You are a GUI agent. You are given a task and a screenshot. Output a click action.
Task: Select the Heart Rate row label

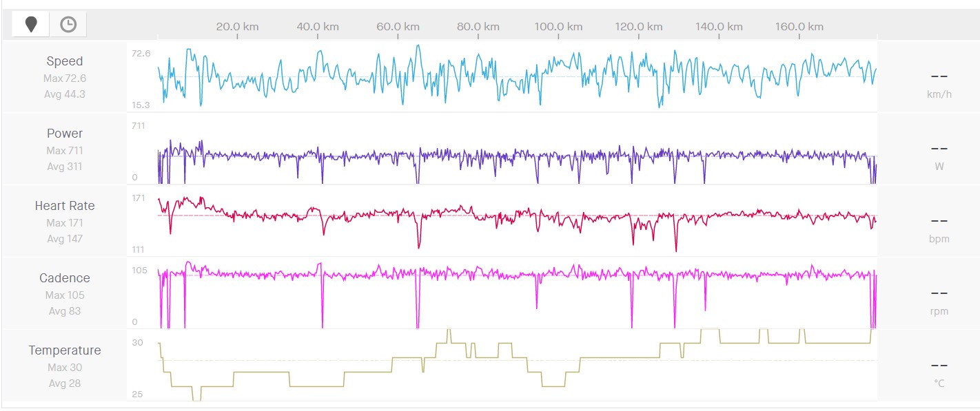(x=65, y=206)
